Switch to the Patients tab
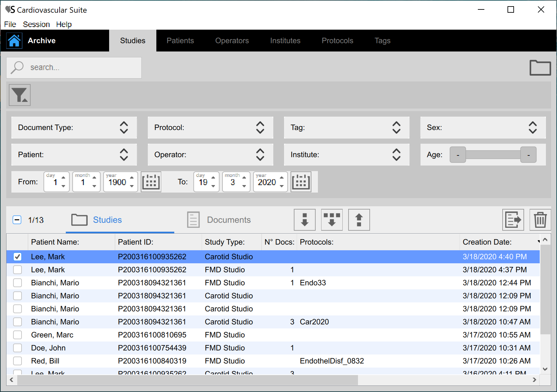This screenshot has height=392, width=557. pos(180,41)
